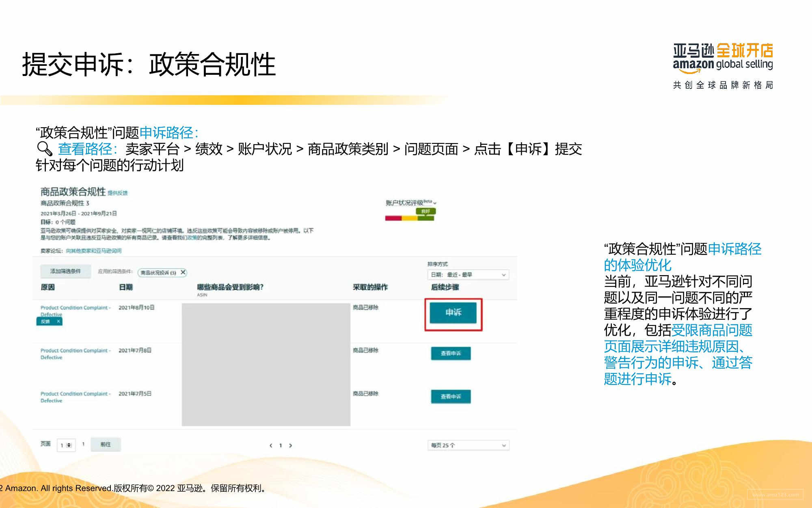Image resolution: width=812 pixels, height=508 pixels.
Task: Click the 哪些商品会受到影响? column header
Action: coord(231,287)
